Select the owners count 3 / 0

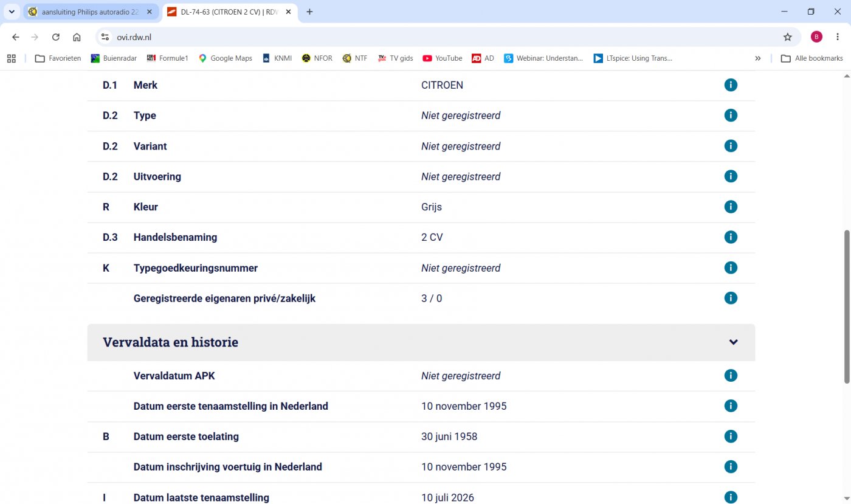(432, 298)
